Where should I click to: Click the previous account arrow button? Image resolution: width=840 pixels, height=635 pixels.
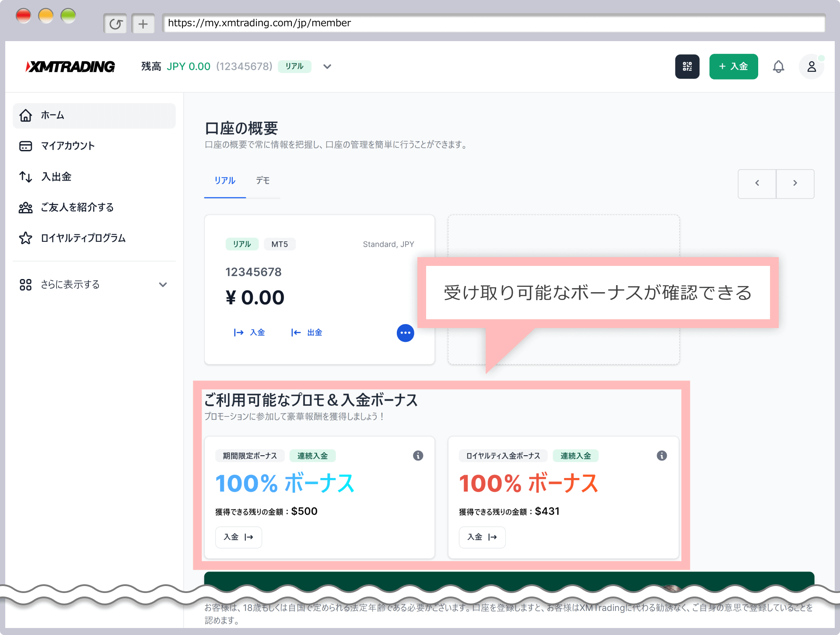(x=757, y=183)
